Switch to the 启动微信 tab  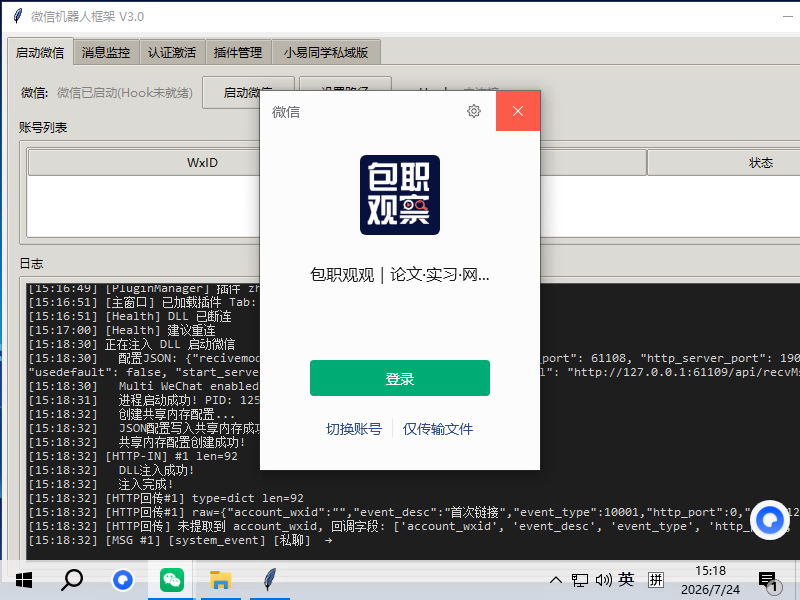40,52
